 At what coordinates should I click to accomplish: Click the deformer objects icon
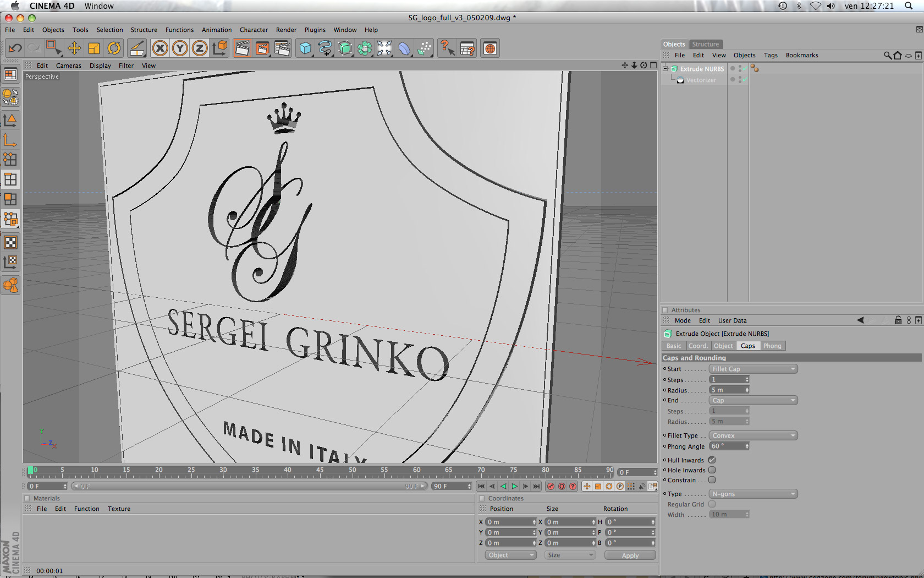pos(404,48)
